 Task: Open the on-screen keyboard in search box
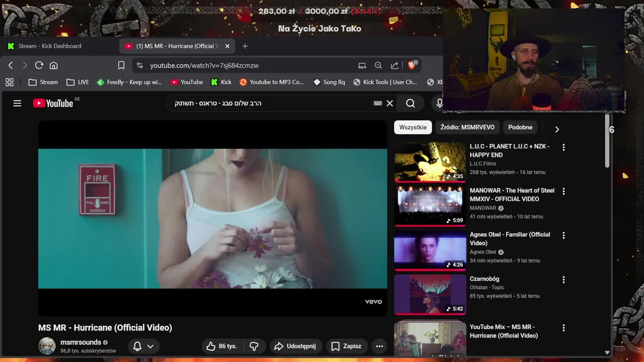[378, 103]
